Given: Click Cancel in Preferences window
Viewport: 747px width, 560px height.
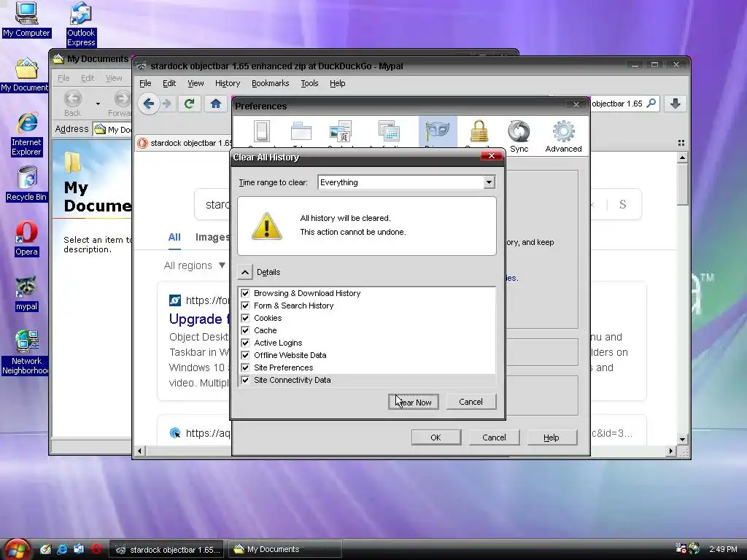Looking at the screenshot, I should click(x=494, y=437).
